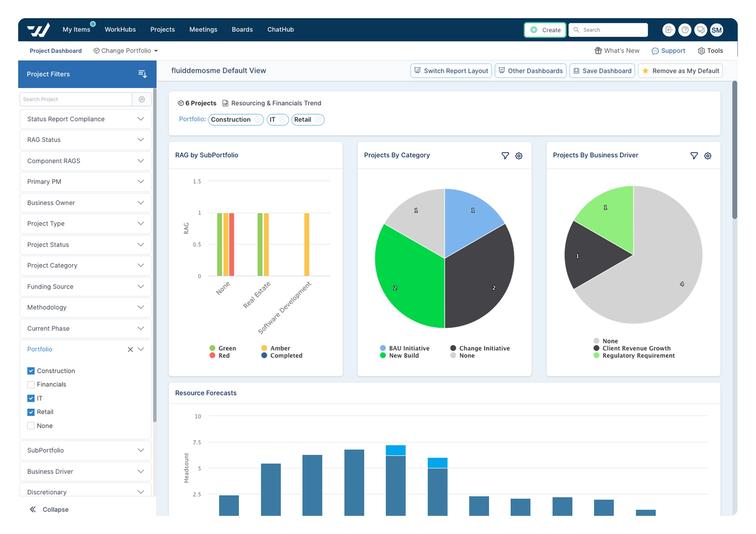Check the None portfolio option
This screenshot has height=534, width=756.
pyautogui.click(x=31, y=425)
